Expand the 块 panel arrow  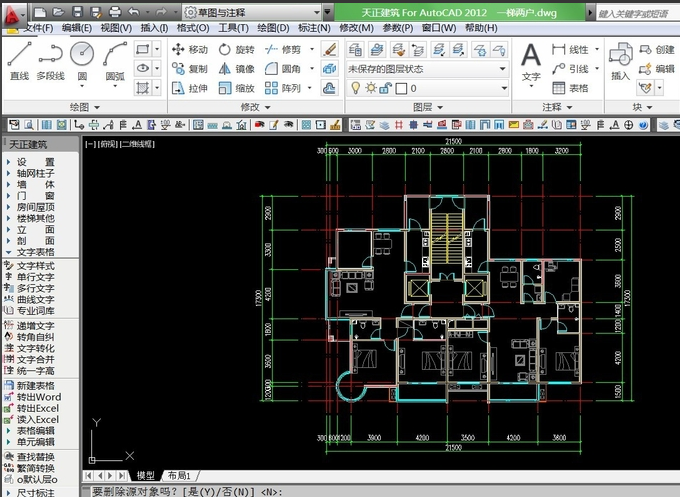pyautogui.click(x=649, y=107)
